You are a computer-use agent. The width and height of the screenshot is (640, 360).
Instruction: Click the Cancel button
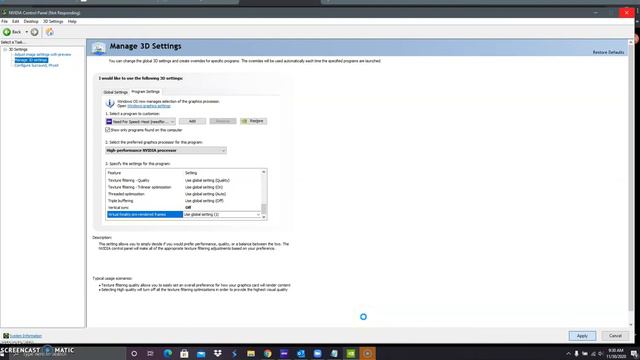point(615,336)
